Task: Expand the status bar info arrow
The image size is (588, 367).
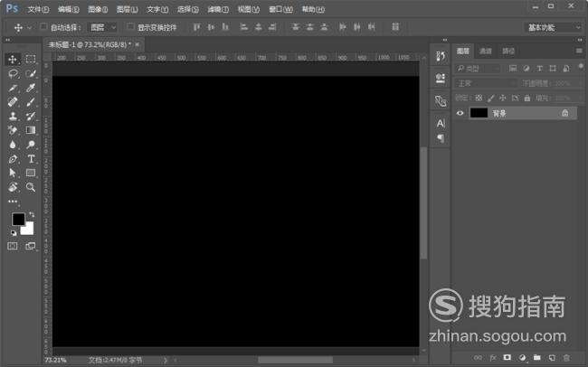Action: click(x=166, y=361)
